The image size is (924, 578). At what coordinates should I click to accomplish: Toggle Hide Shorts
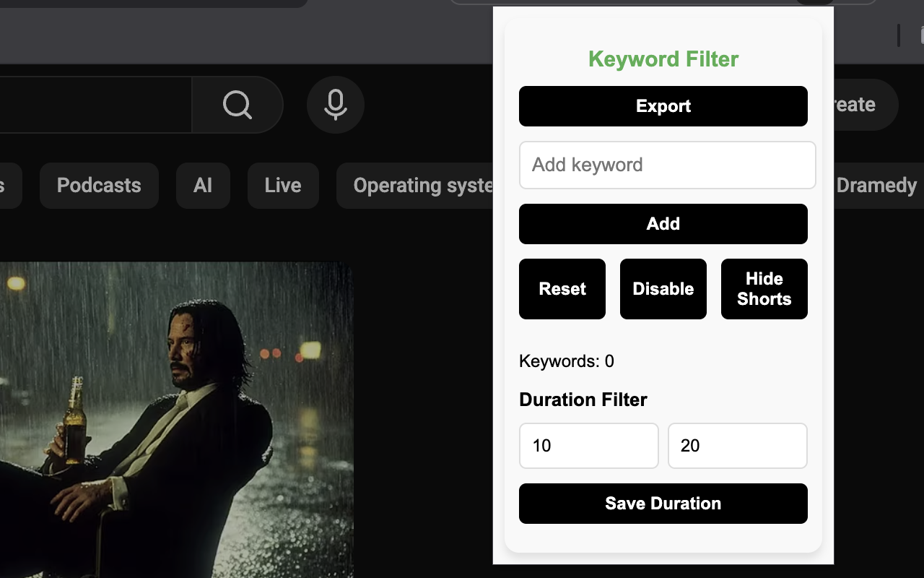(764, 288)
